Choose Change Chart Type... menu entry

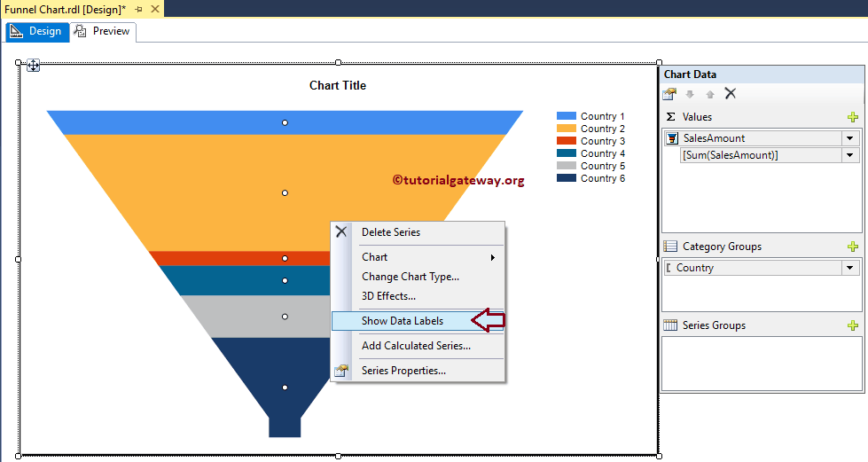click(418, 277)
